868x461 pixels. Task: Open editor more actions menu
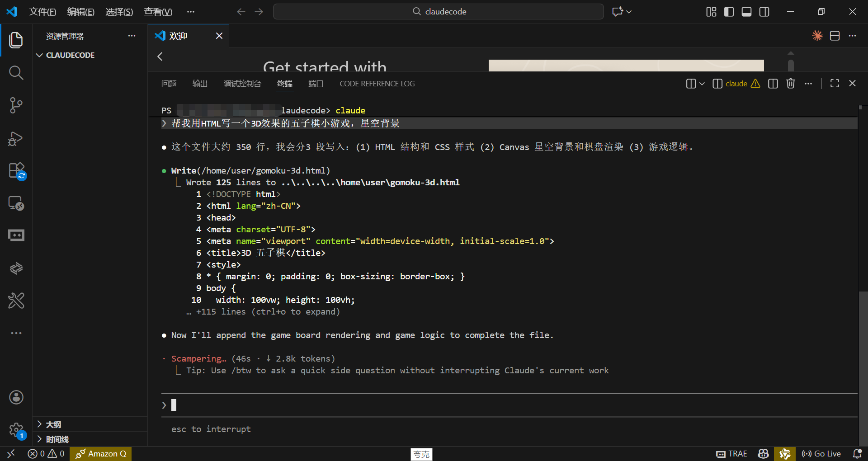point(853,36)
